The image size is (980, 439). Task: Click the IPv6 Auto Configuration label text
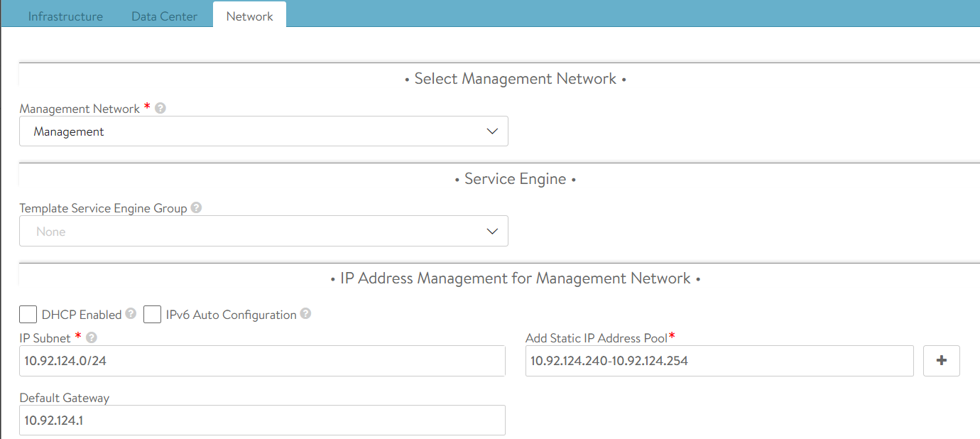pos(231,315)
